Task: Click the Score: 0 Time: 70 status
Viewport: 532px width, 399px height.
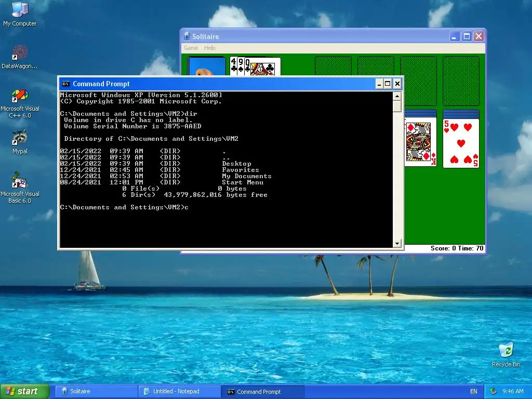Action: [457, 248]
